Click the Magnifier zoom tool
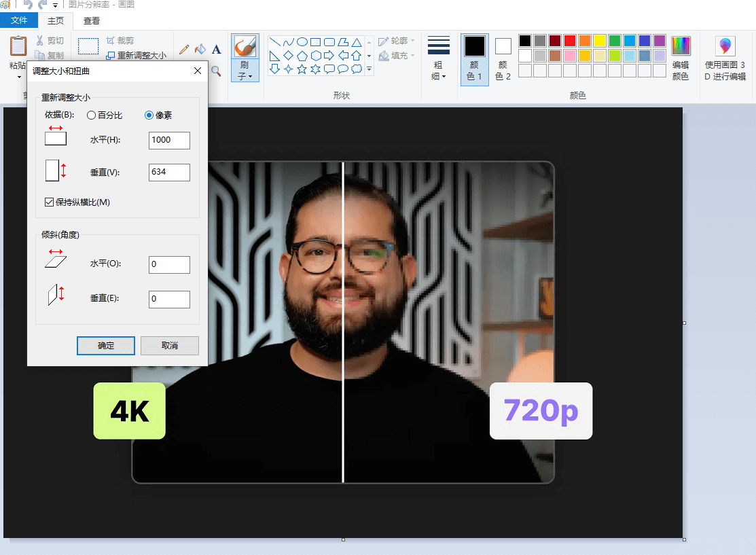This screenshot has height=555, width=756. click(x=216, y=71)
